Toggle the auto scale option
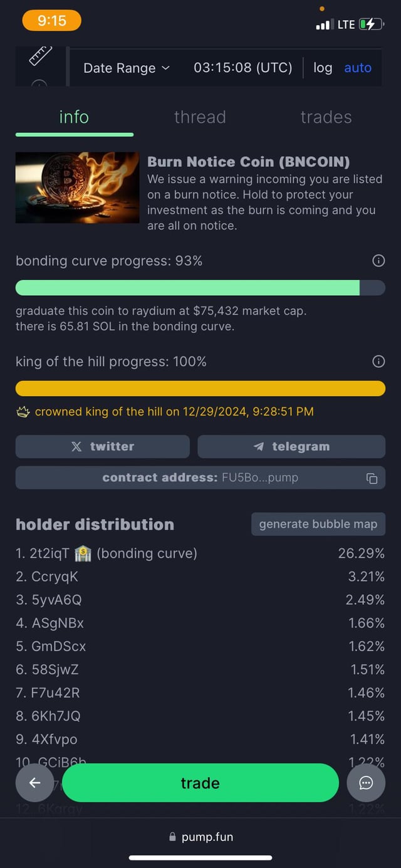 358,68
